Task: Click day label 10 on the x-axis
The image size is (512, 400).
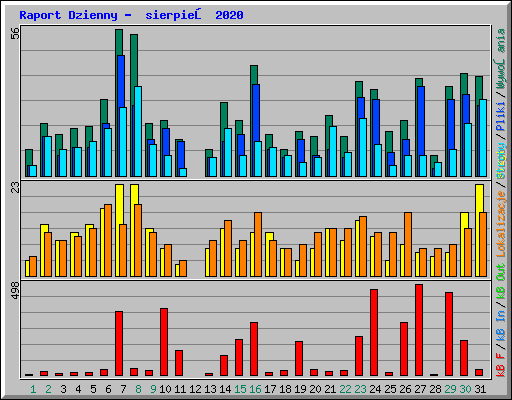Action: pos(165,389)
